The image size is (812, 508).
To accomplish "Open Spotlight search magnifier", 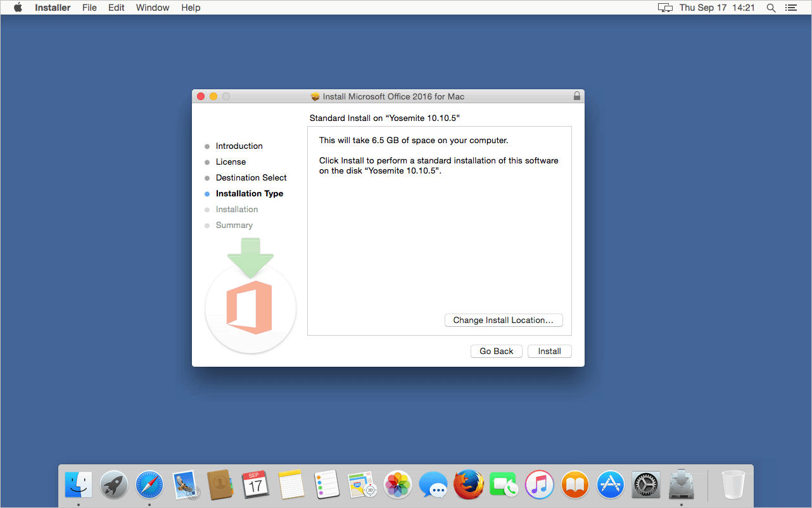I will [771, 8].
